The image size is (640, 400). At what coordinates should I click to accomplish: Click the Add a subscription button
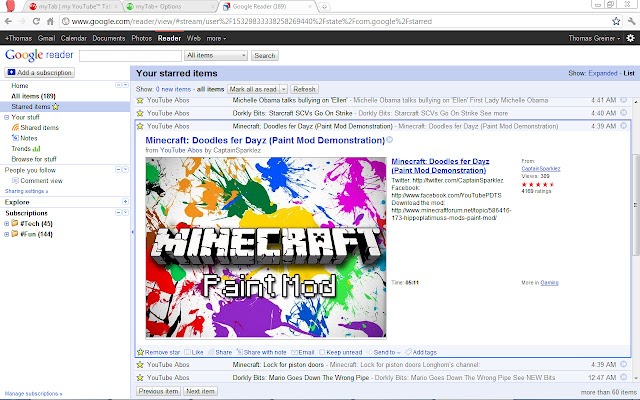pyautogui.click(x=40, y=73)
